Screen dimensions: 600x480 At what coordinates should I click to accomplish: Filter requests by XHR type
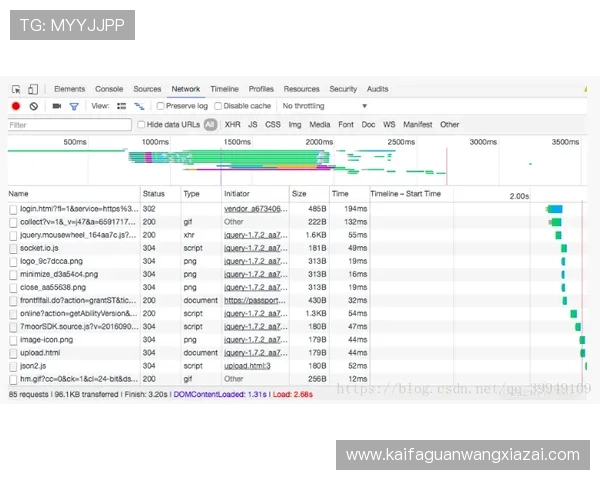tap(232, 125)
